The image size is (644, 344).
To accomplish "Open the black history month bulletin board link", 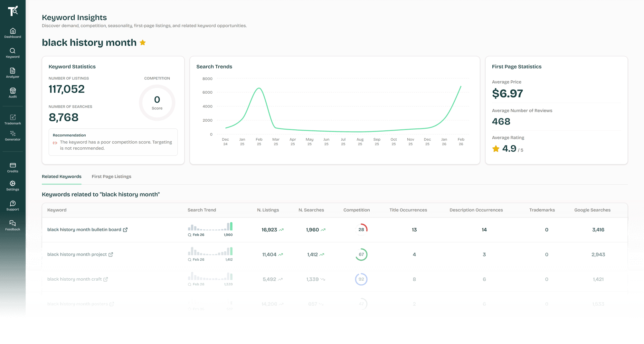I will tap(126, 229).
